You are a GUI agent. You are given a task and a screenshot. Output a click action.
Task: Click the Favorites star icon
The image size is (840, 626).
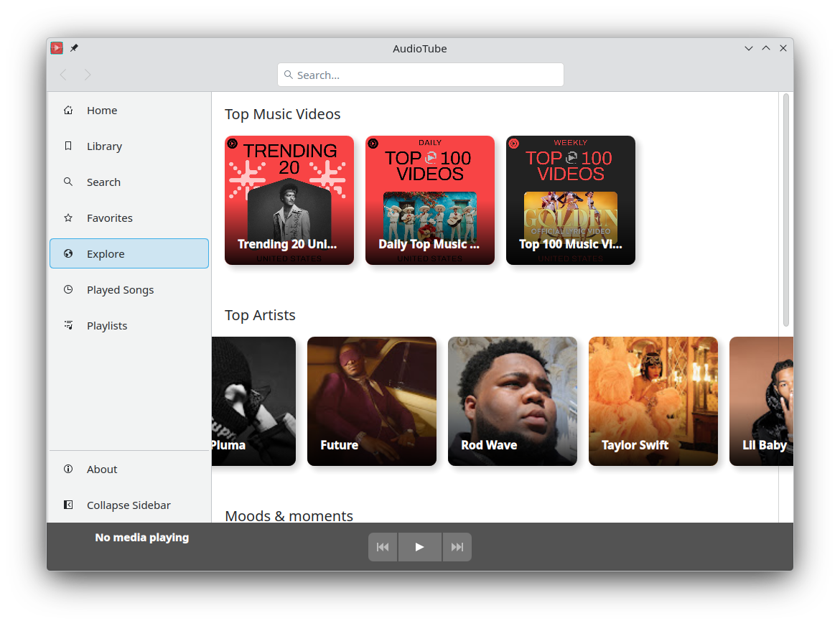click(x=68, y=218)
